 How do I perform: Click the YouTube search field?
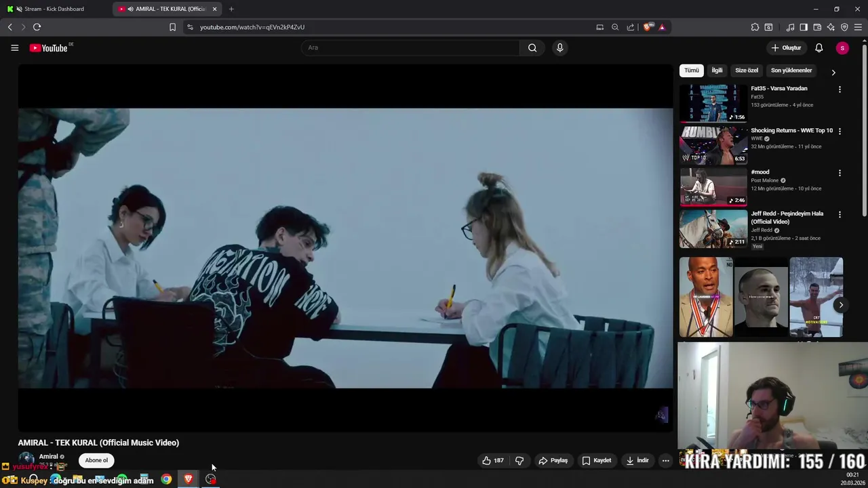pos(410,47)
